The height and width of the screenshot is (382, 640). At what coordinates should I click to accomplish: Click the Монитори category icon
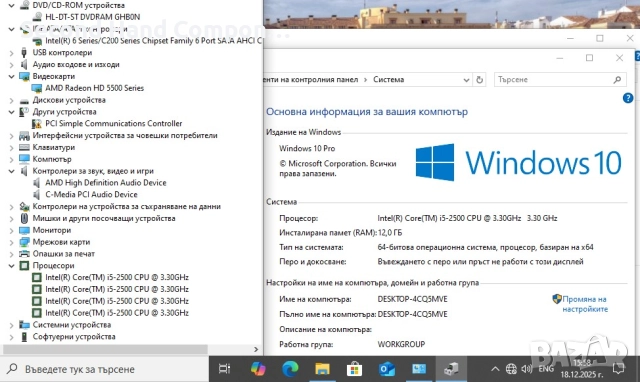point(24,230)
